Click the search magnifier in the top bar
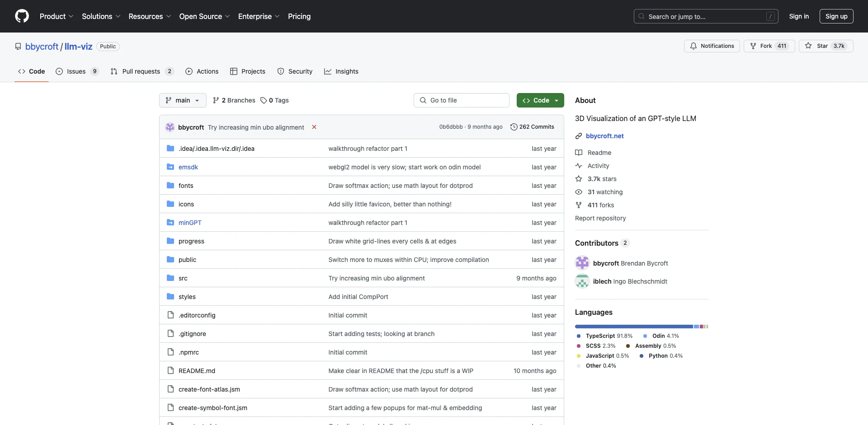 [x=642, y=16]
